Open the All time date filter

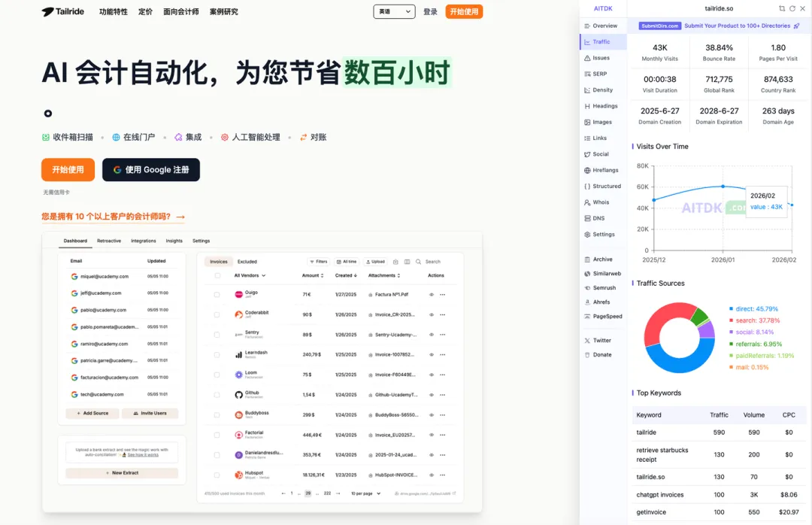[347, 262]
